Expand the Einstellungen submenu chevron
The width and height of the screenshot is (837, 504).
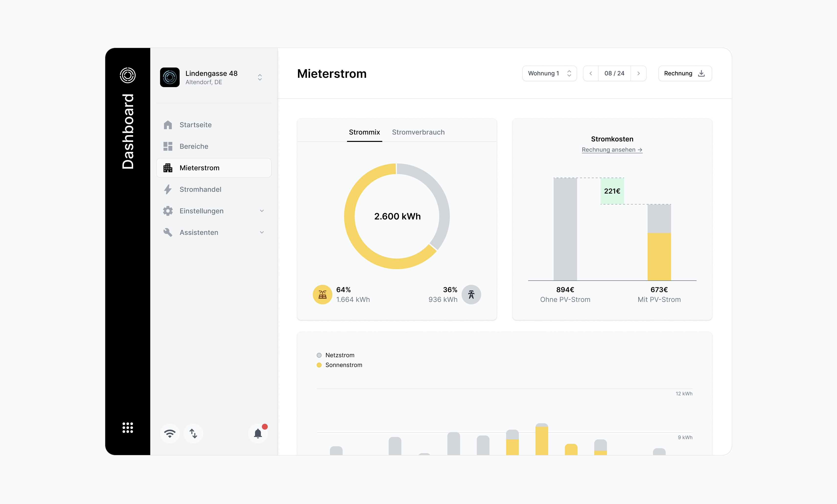(262, 211)
